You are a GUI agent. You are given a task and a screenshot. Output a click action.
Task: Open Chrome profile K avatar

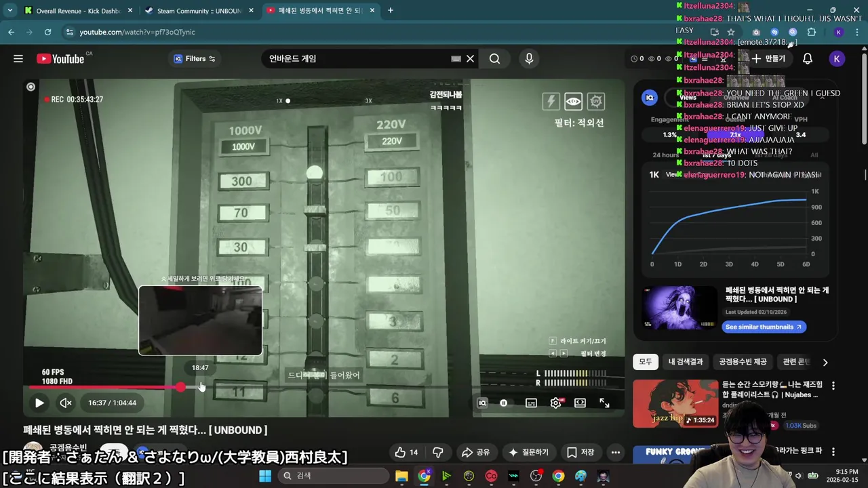(x=839, y=32)
